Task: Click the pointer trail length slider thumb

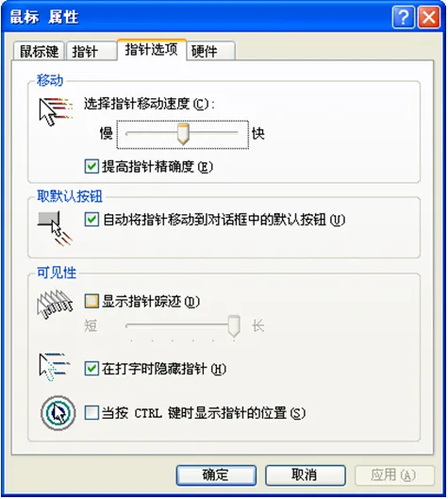Action: pos(234,326)
